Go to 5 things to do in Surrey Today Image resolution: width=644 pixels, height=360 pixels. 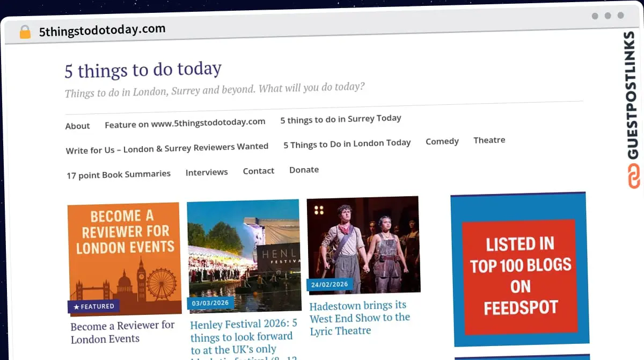point(340,118)
